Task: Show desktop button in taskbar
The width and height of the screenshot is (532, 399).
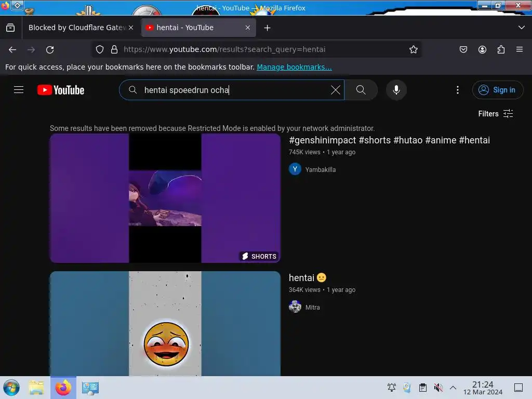Action: pos(518,388)
